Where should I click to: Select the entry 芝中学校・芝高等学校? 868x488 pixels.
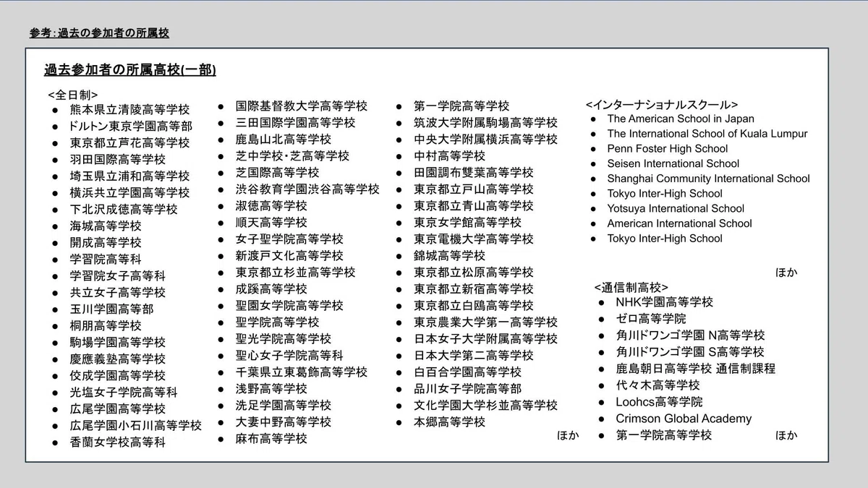(x=292, y=156)
